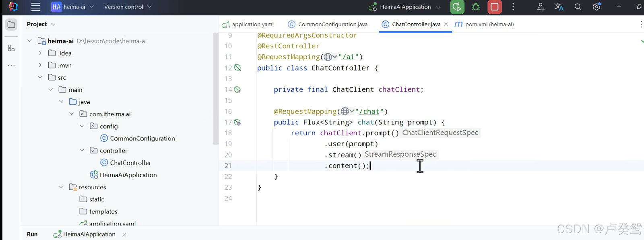Rerun HeimaAiApplication with green restart button

tap(457, 7)
